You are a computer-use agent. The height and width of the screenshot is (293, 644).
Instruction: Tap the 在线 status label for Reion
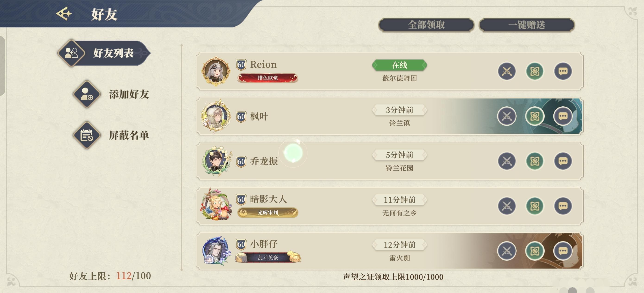pyautogui.click(x=399, y=65)
